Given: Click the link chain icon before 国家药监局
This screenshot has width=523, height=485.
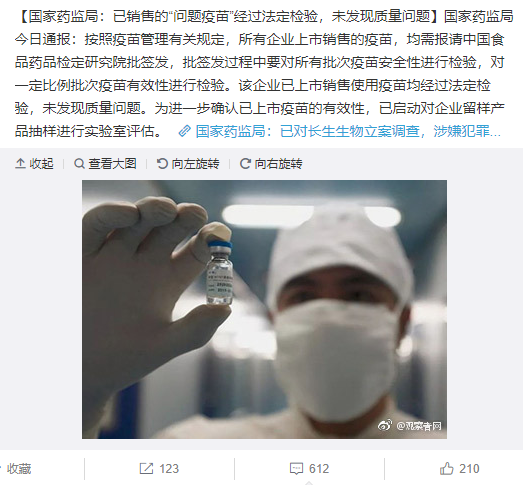Looking at the screenshot, I should pos(184,131).
